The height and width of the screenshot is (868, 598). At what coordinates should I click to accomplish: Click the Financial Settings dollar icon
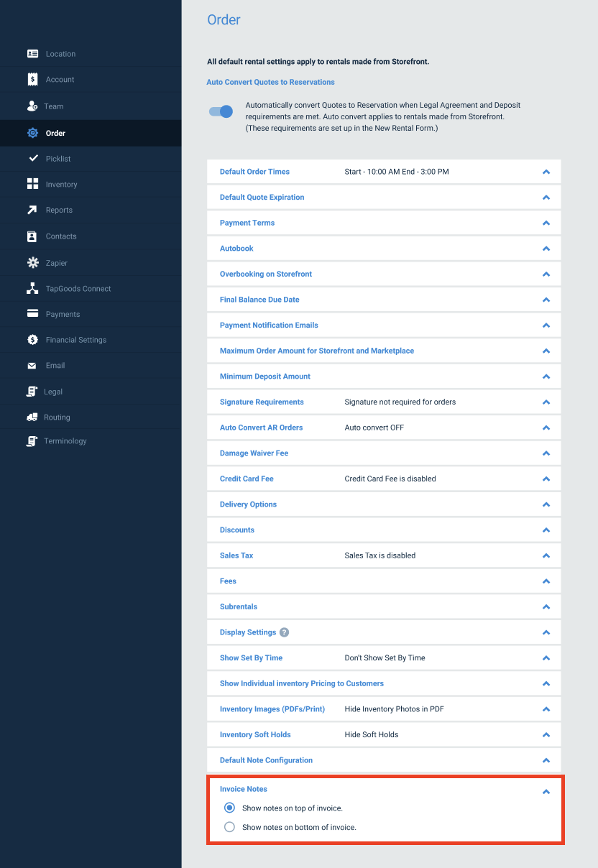pyautogui.click(x=32, y=340)
